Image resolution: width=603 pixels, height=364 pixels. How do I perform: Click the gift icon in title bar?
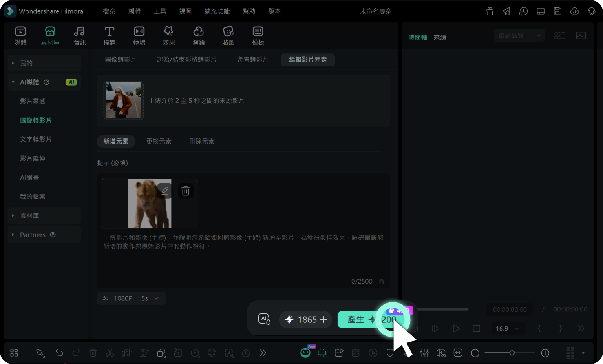click(x=490, y=11)
